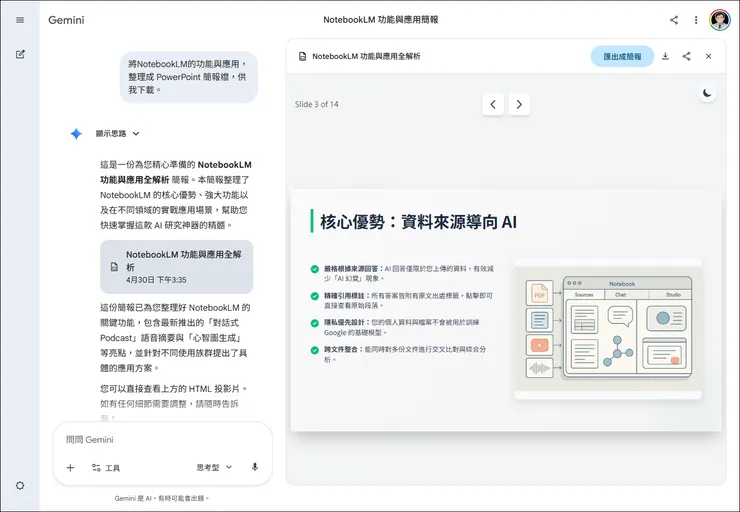Open the NotebookLM 功能與應用全解析 file card
This screenshot has height=512, width=740.
[x=177, y=267]
